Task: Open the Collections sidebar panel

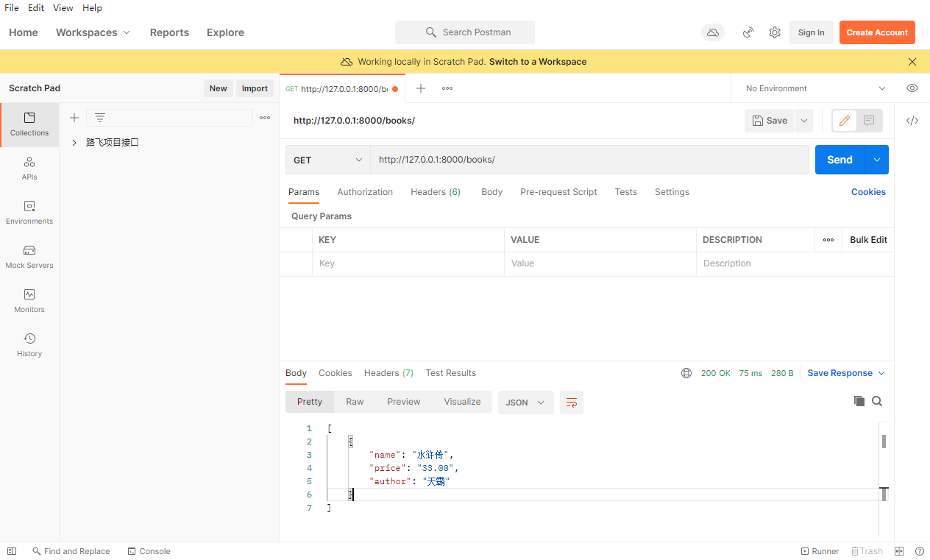Action: (29, 124)
